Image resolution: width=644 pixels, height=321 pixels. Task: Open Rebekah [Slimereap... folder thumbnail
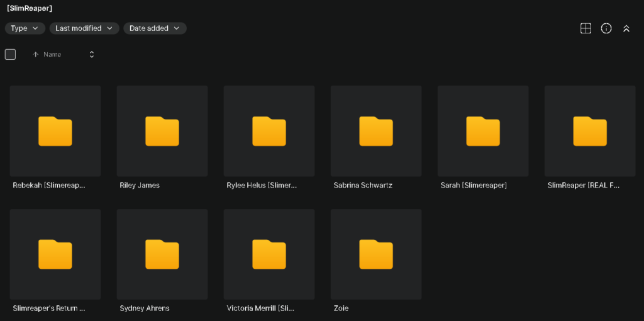(55, 131)
